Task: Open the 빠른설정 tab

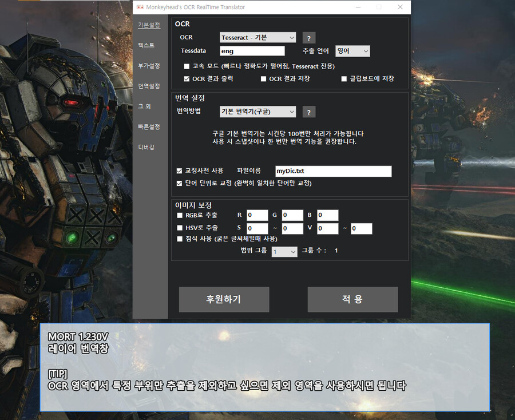Action: point(149,127)
